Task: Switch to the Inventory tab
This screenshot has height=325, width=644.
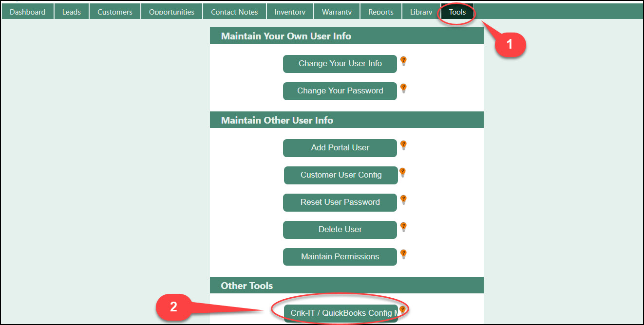Action: tap(290, 12)
